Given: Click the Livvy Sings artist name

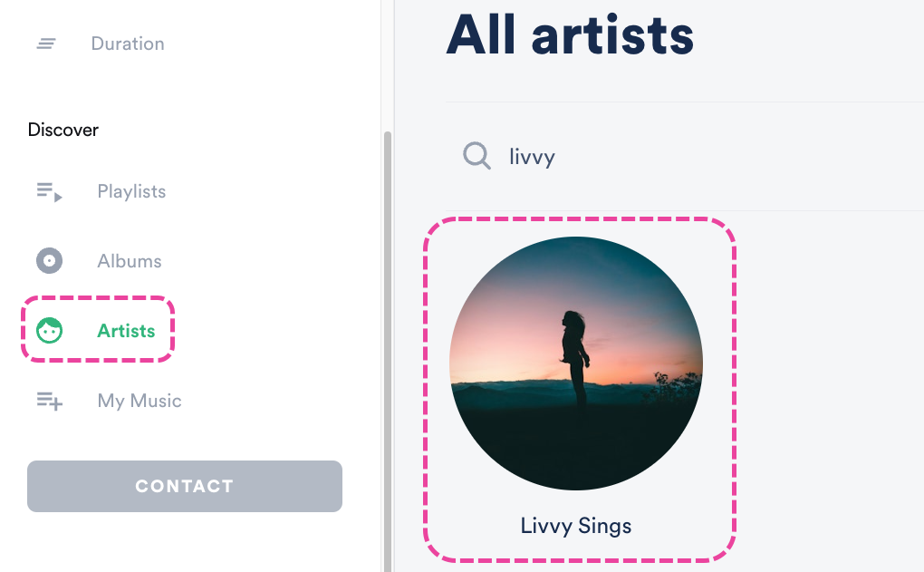Looking at the screenshot, I should [x=576, y=526].
